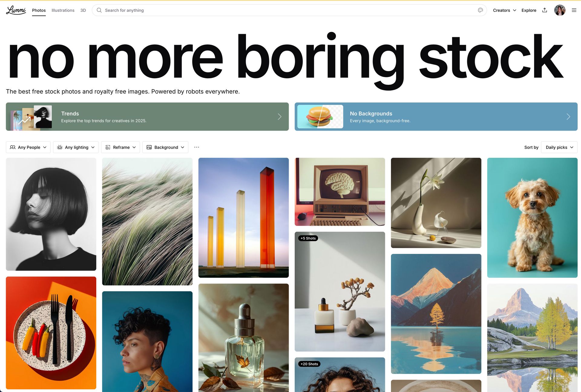
Task: Expand the Any People filter
Action: [x=28, y=147]
